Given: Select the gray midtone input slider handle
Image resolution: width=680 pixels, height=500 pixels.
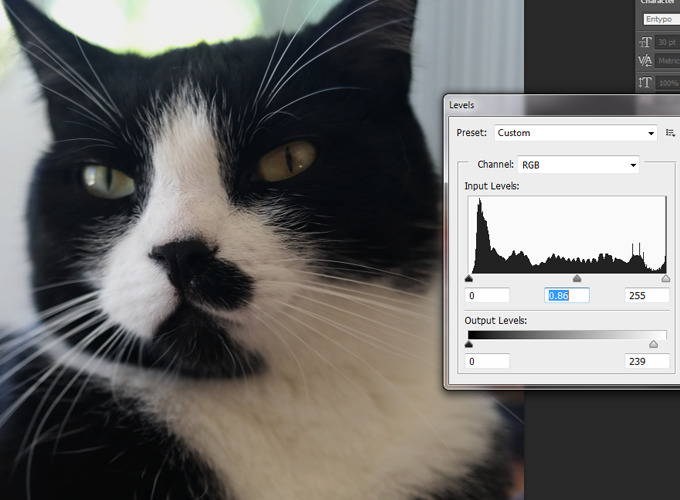Looking at the screenshot, I should click(577, 278).
